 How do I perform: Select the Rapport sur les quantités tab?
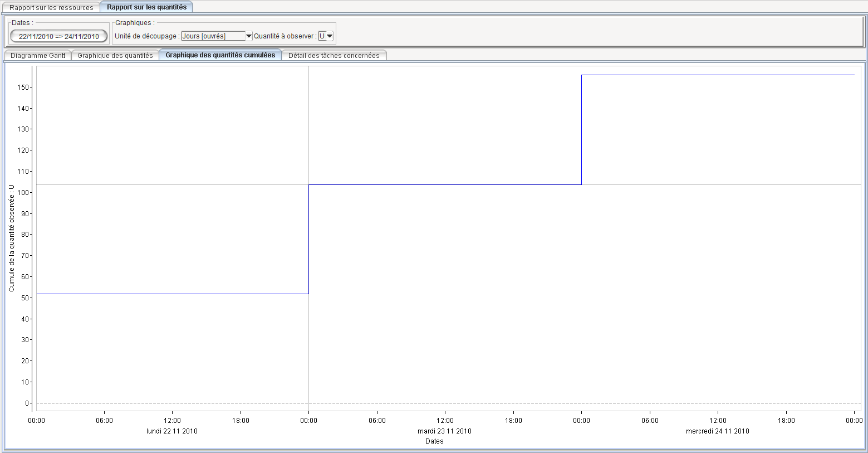pos(146,7)
